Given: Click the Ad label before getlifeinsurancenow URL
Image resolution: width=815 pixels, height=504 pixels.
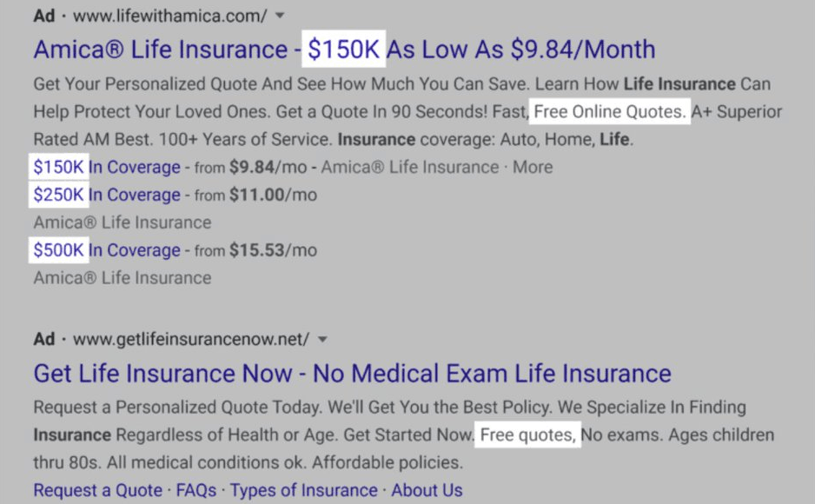Looking at the screenshot, I should pyautogui.click(x=44, y=339).
